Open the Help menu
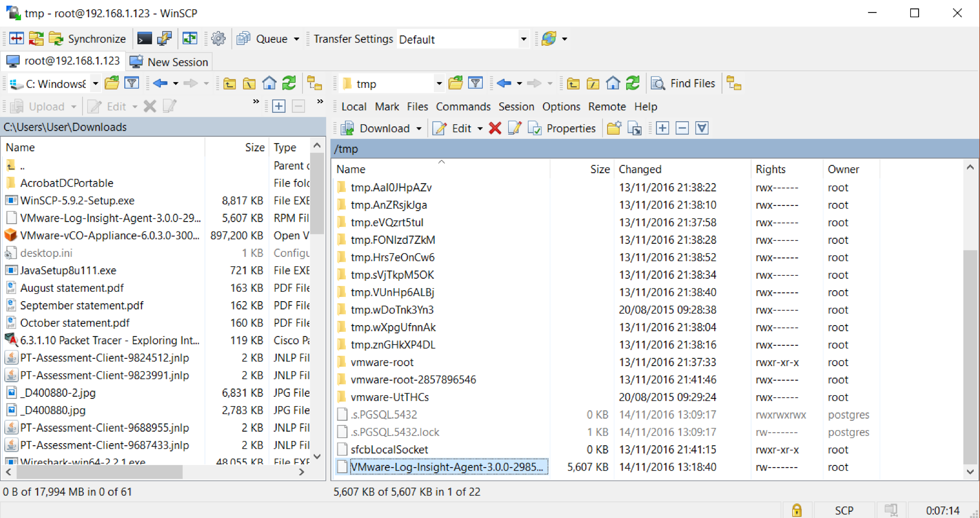Viewport: 980px width, 518px height. coord(646,107)
